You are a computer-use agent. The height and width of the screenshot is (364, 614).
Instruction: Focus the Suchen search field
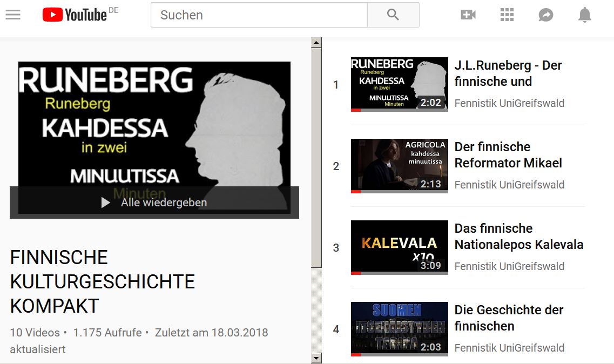tap(259, 15)
